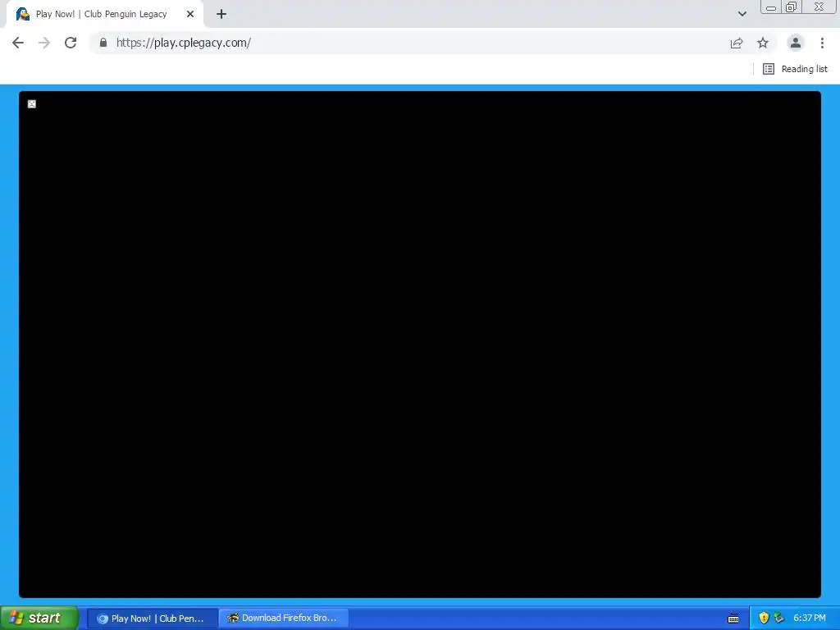Switch to Play Now! Club Pen... taskbar item
Screen dimensions: 840x630
click(x=152, y=619)
